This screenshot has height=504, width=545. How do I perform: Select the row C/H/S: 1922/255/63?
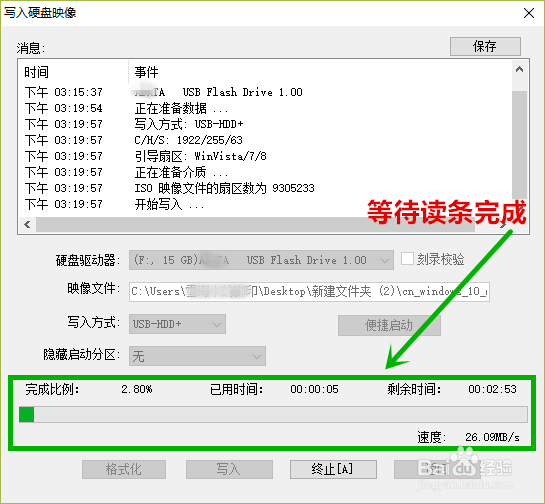pyautogui.click(x=266, y=140)
